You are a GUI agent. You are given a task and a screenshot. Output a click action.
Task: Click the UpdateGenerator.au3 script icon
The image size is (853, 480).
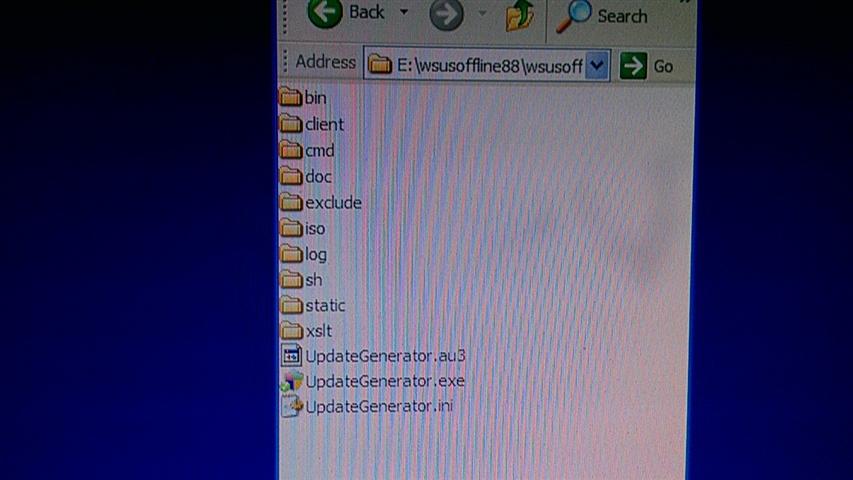(x=292, y=355)
